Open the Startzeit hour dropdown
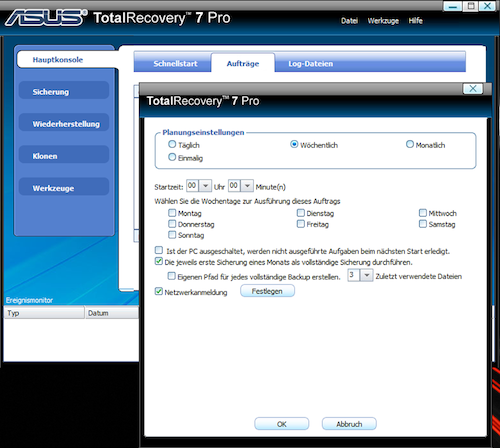Viewport: 500px width, 448px height. pyautogui.click(x=206, y=186)
